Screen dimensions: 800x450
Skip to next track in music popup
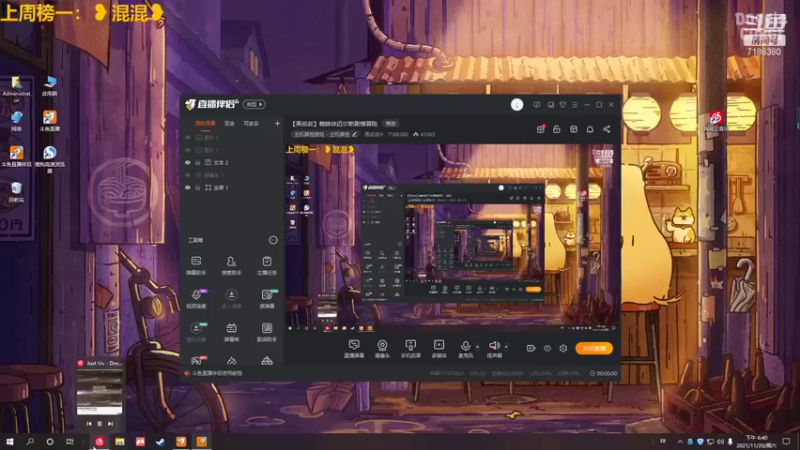pos(111,423)
